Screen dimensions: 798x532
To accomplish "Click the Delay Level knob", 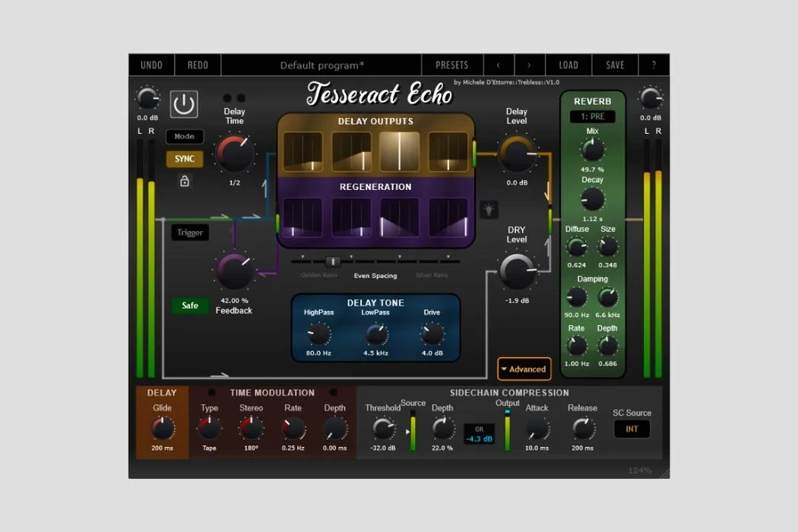I will coord(517,154).
